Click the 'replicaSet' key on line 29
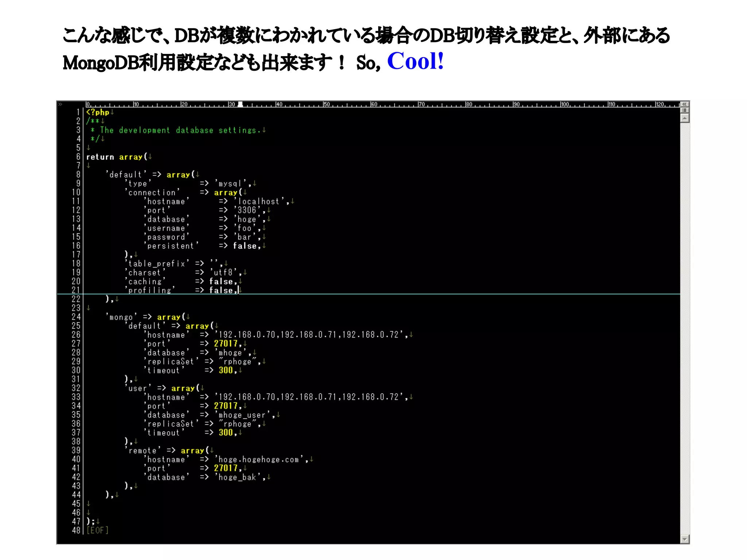 point(171,361)
